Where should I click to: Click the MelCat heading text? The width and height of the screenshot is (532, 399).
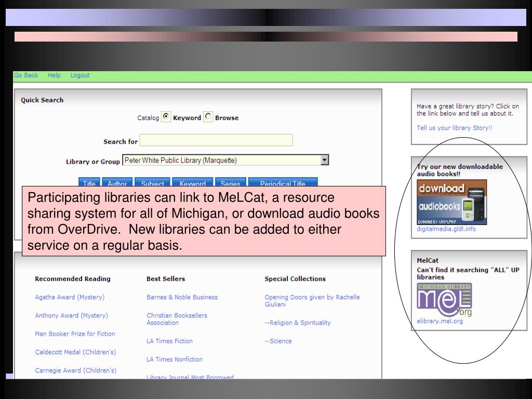tap(428, 261)
